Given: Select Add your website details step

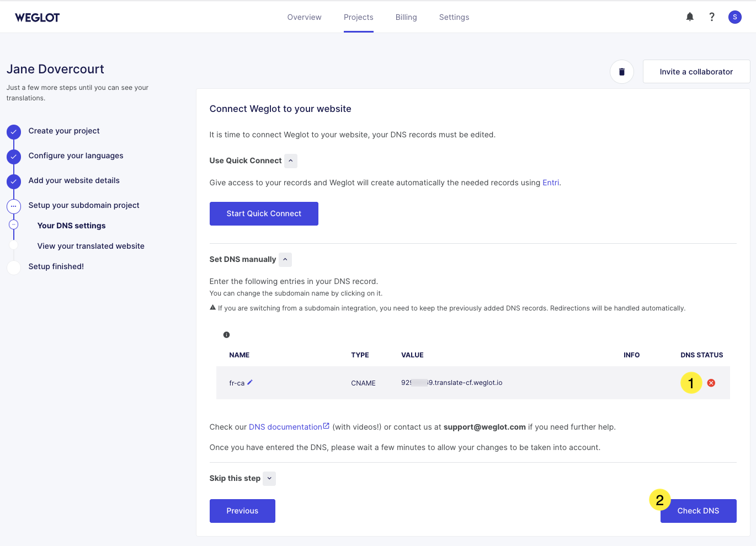Looking at the screenshot, I should (74, 180).
